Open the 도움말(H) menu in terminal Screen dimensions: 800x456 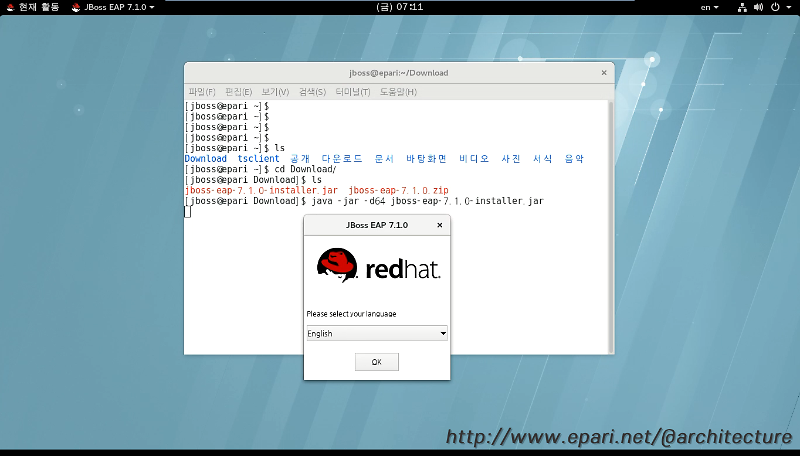pyautogui.click(x=398, y=92)
